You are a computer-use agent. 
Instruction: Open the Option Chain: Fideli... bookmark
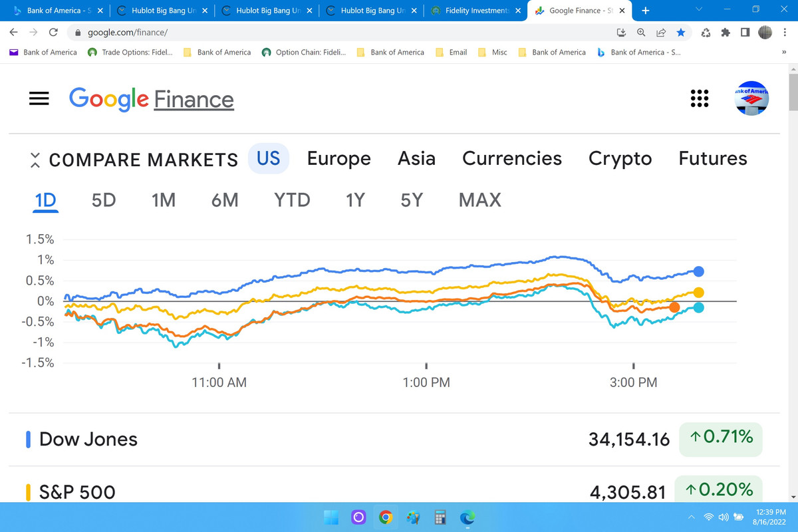click(x=305, y=52)
